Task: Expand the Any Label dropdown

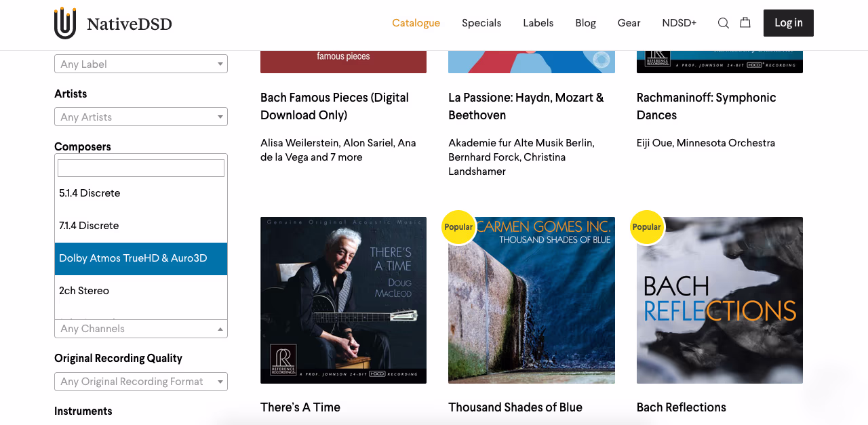Action: 141,64
